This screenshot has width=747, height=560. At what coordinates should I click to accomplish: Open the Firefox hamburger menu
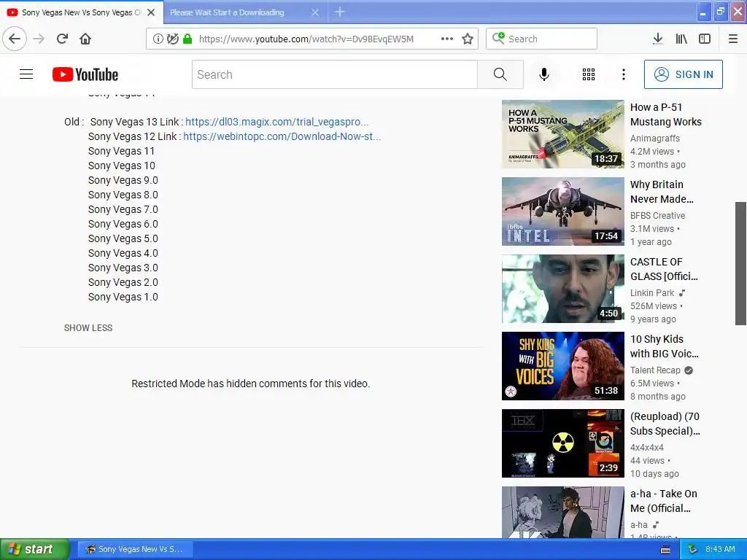(x=733, y=39)
